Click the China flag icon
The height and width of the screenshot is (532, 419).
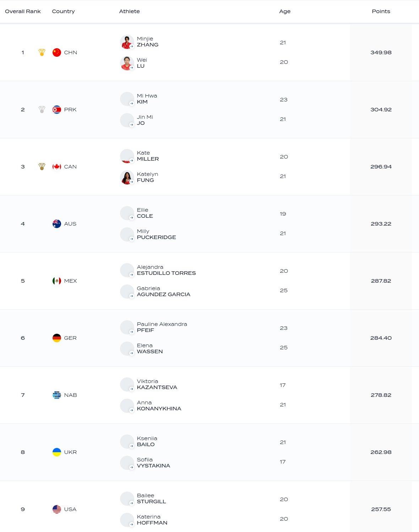[57, 52]
